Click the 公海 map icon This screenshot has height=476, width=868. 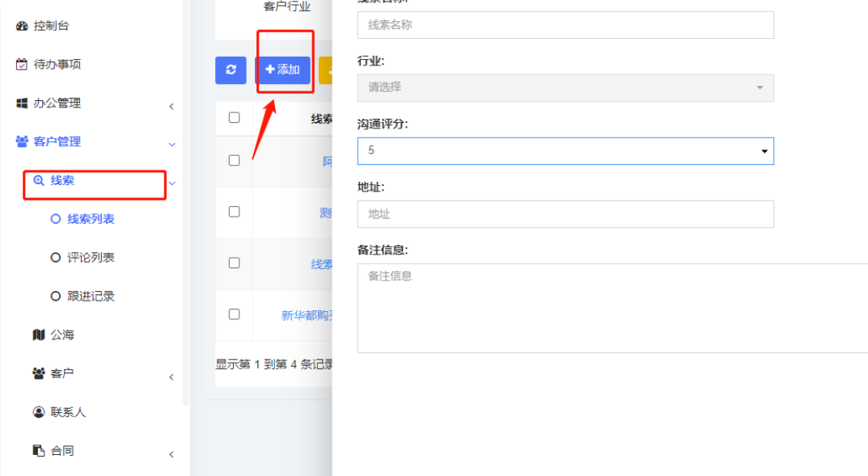pos(39,335)
